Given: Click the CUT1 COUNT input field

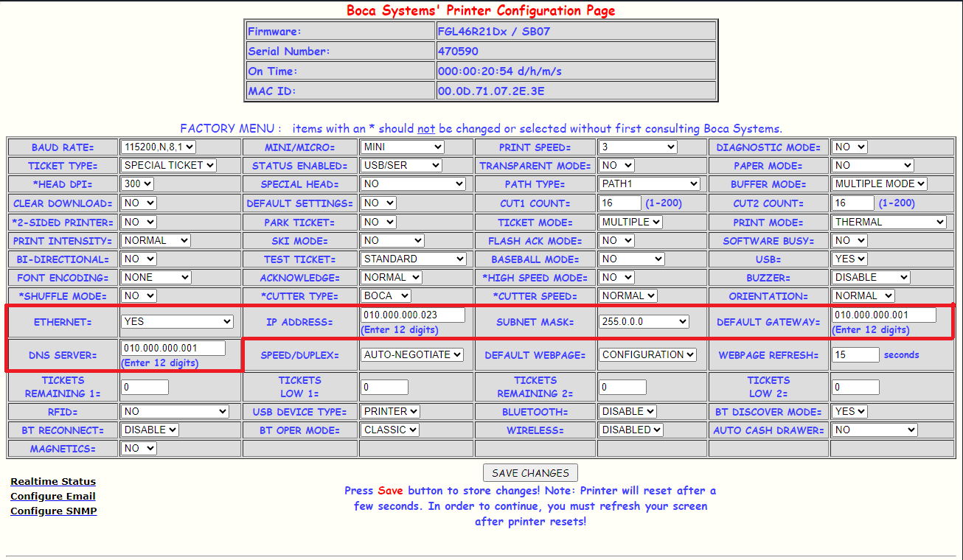Looking at the screenshot, I should (619, 203).
